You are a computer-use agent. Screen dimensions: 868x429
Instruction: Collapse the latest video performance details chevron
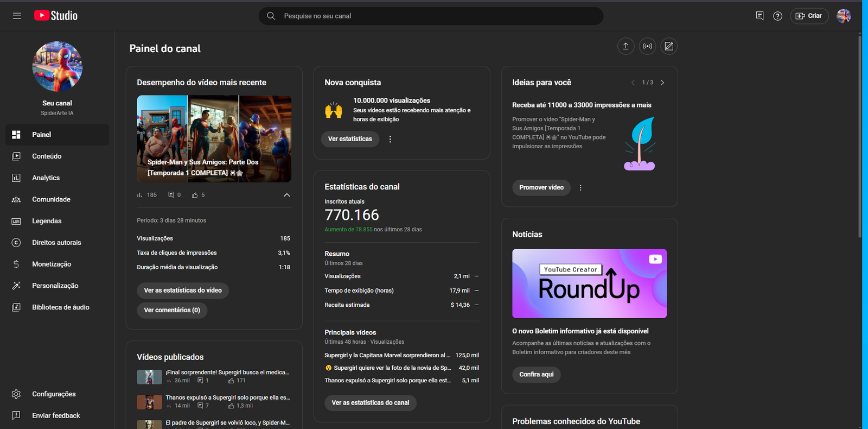tap(287, 195)
